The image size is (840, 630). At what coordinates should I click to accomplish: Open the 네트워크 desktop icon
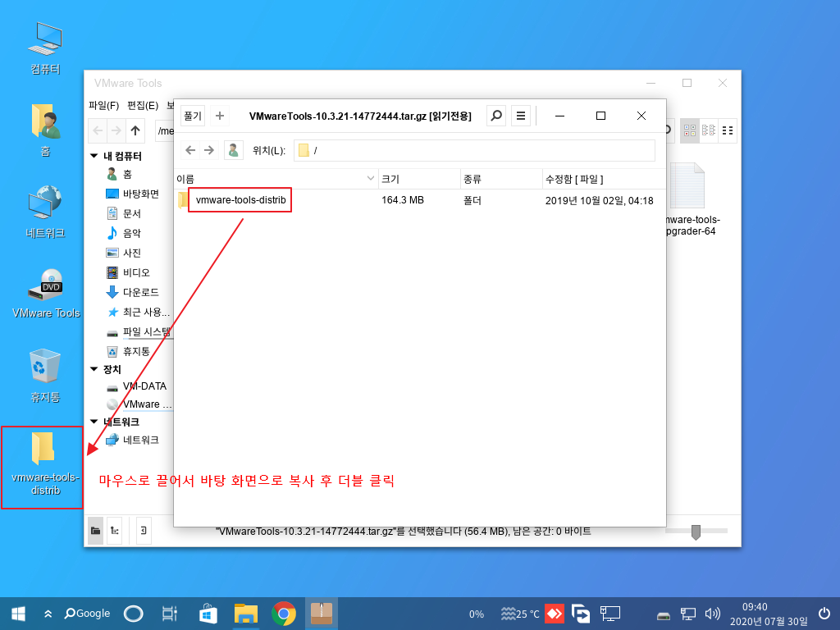tap(45, 212)
